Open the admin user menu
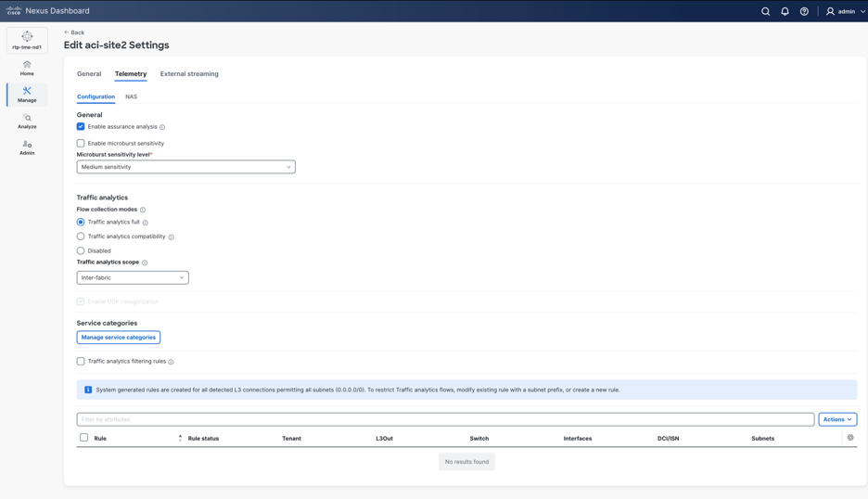 coord(846,11)
